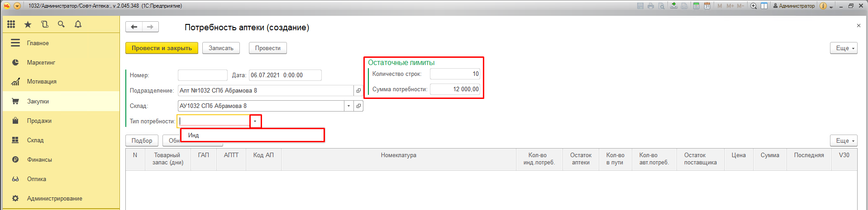Click Провести и закрыть
Screen dimensions: 868x210
point(162,48)
